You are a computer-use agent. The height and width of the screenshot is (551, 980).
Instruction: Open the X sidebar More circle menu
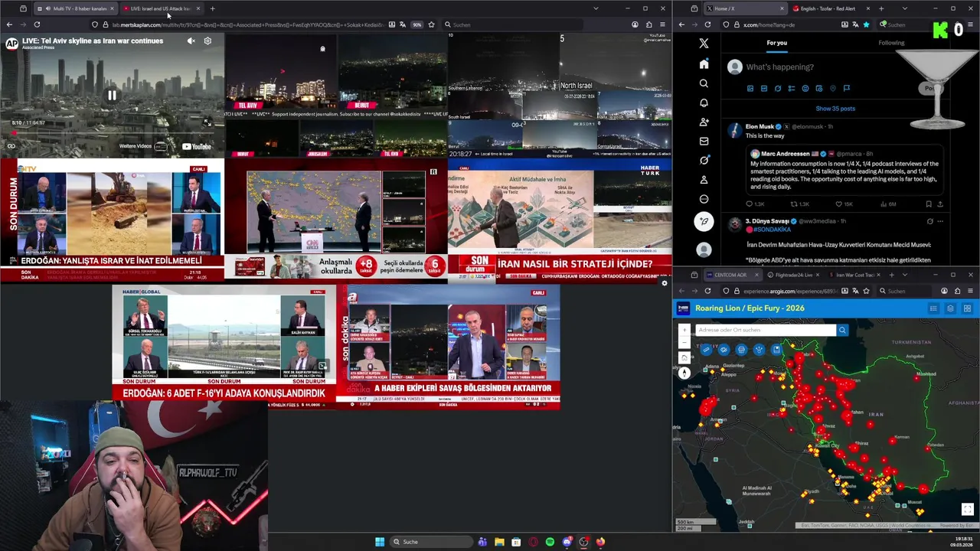704,199
